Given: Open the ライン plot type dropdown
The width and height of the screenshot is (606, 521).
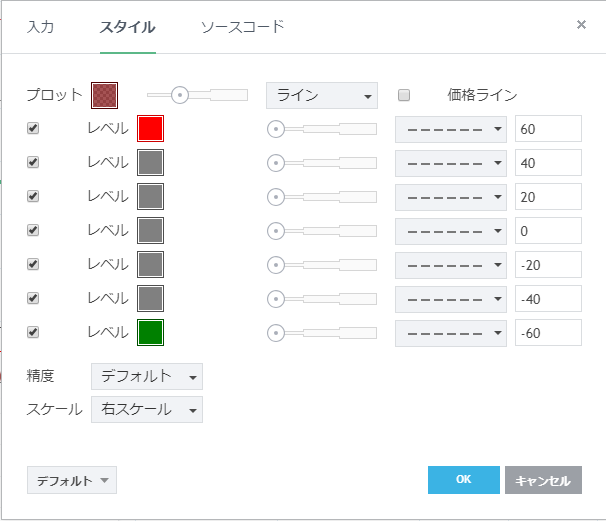Looking at the screenshot, I should (x=321, y=96).
